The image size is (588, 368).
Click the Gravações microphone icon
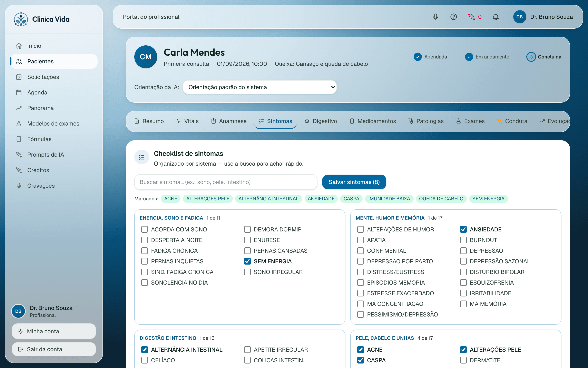click(19, 186)
